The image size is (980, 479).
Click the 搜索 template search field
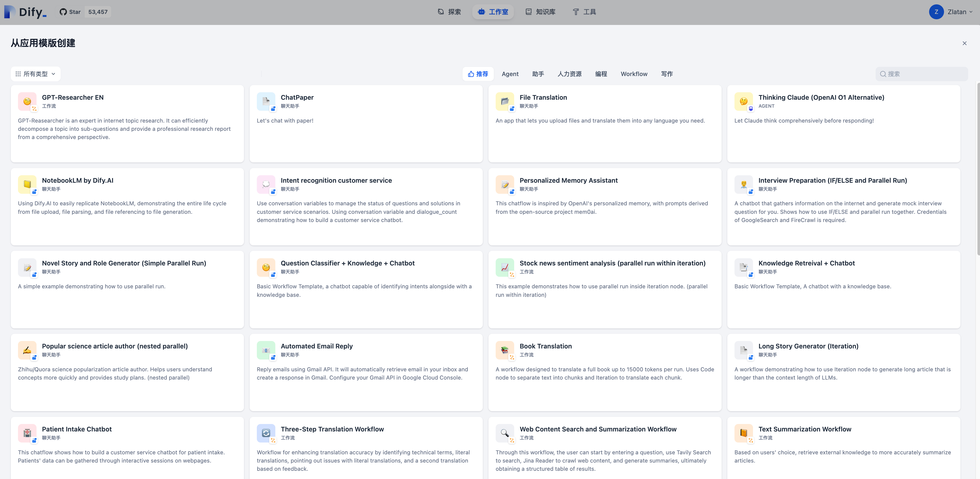click(924, 74)
